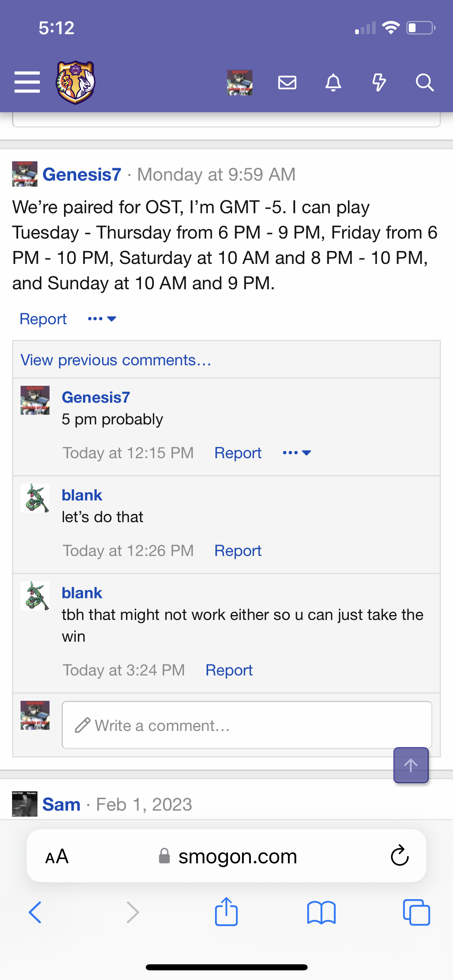Expand View previous comments
The image size is (453, 980).
(x=116, y=360)
